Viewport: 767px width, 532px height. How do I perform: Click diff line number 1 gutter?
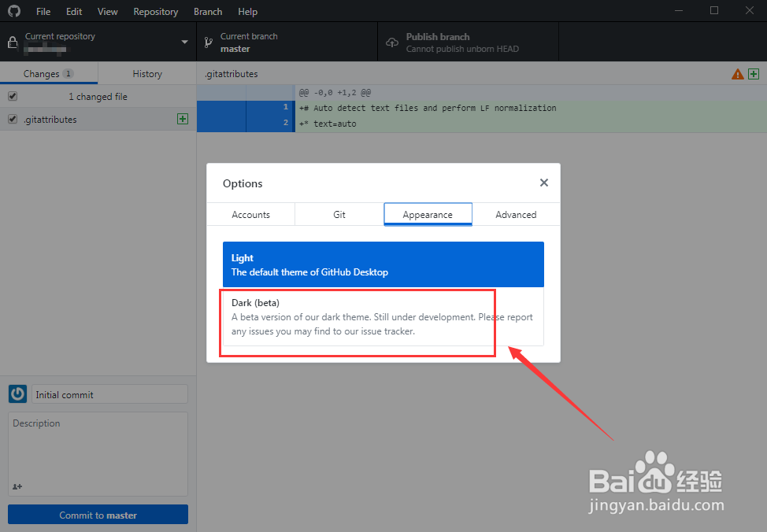tap(269, 107)
